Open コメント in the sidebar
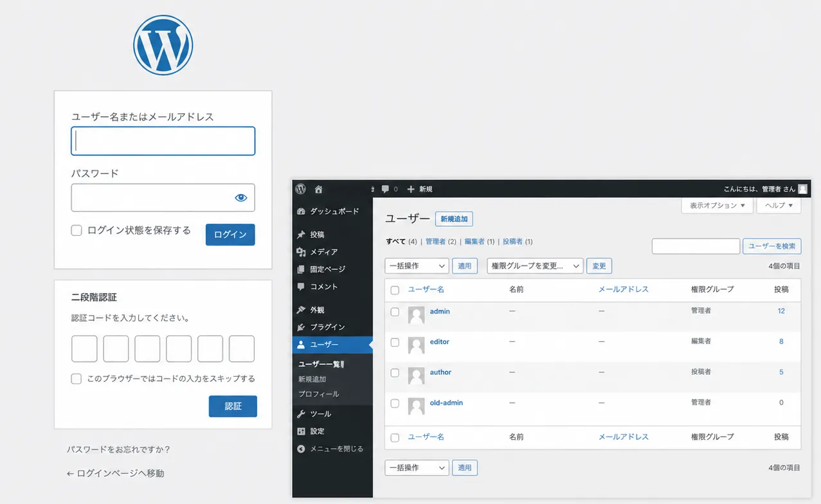This screenshot has width=821, height=504. [332, 287]
